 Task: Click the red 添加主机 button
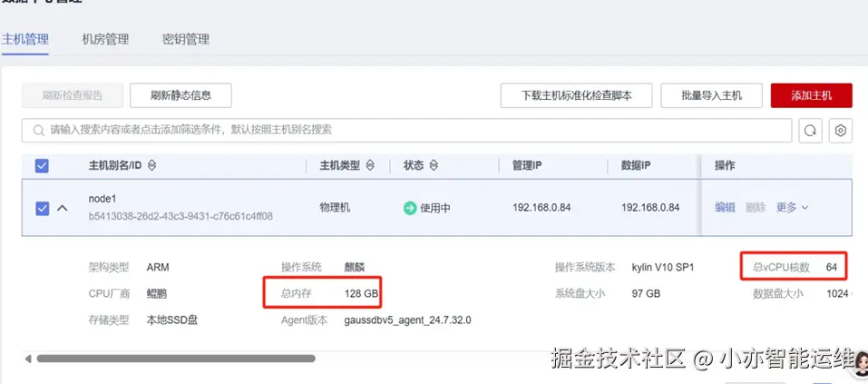point(811,95)
